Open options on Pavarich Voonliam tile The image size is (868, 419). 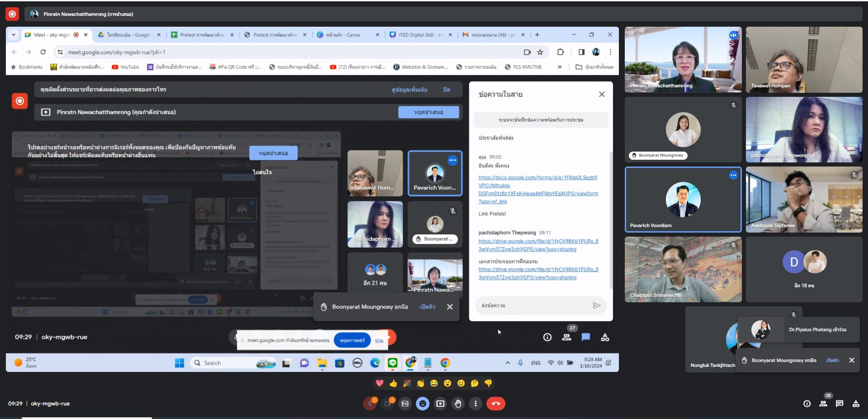733,175
